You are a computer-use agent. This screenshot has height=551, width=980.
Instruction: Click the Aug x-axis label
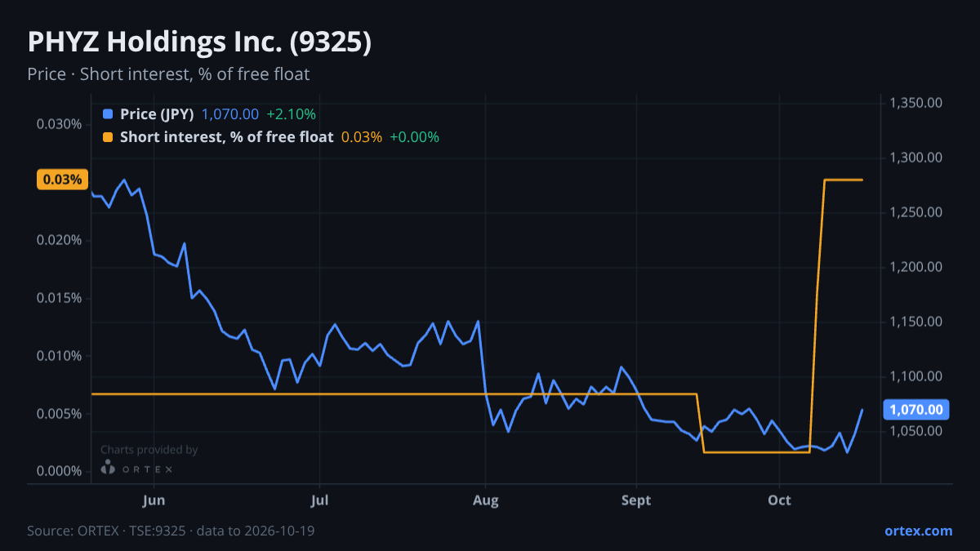point(486,500)
